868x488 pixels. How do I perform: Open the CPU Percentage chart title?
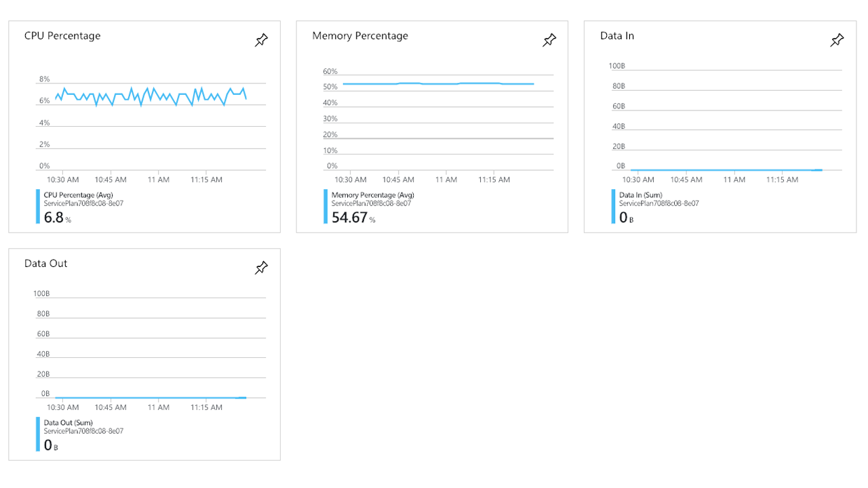[x=62, y=36]
